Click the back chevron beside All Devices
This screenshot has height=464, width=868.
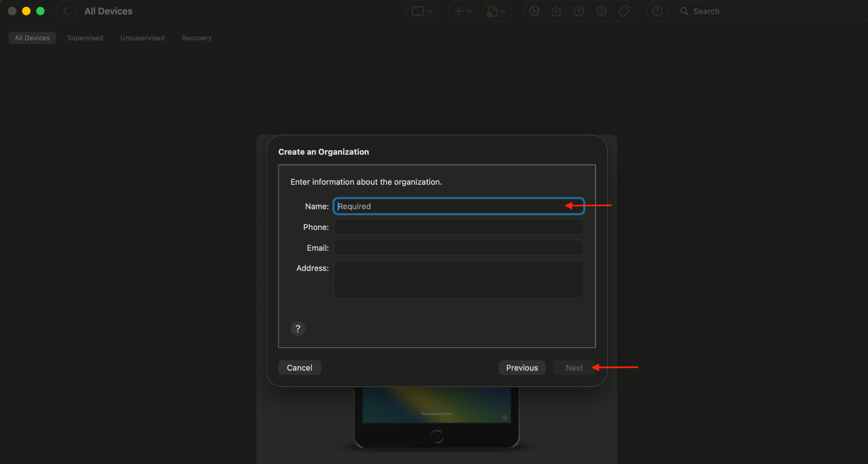click(x=66, y=11)
